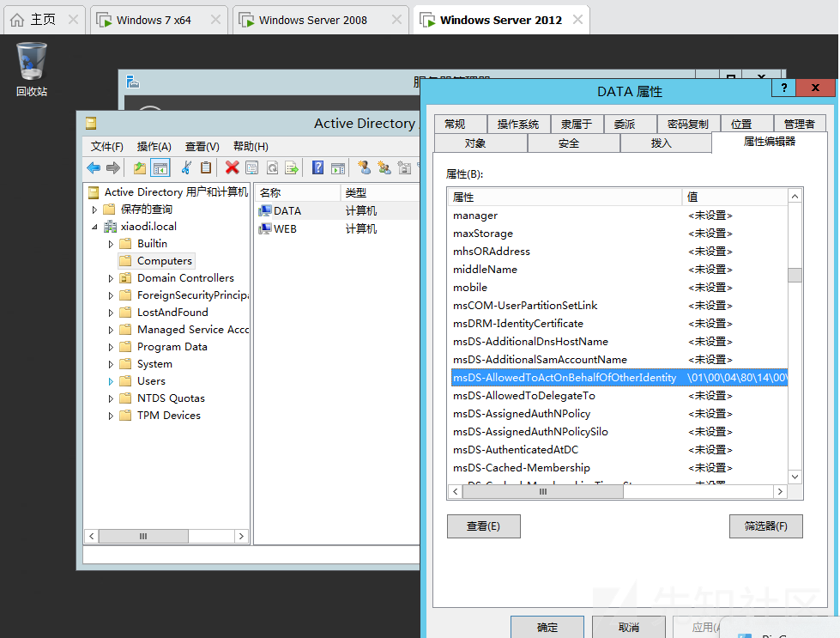The height and width of the screenshot is (638, 840).
Task: Expand the Builtin container node
Action: (111, 244)
